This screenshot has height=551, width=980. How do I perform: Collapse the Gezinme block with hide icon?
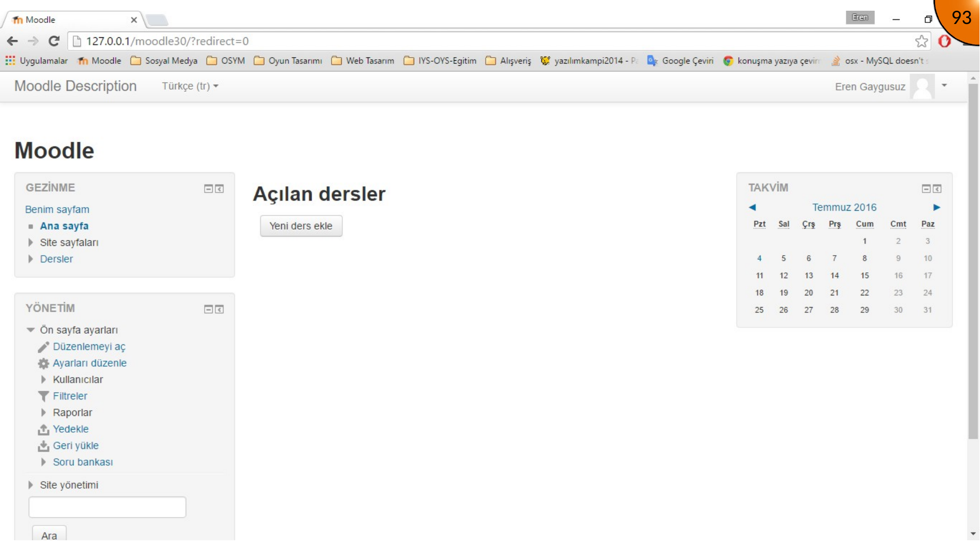pyautogui.click(x=208, y=189)
